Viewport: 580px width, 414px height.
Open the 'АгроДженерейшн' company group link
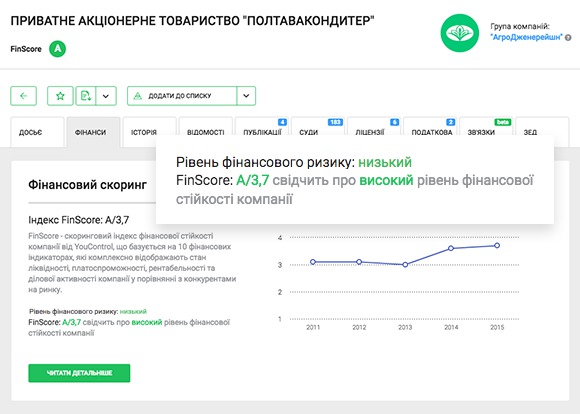(526, 37)
